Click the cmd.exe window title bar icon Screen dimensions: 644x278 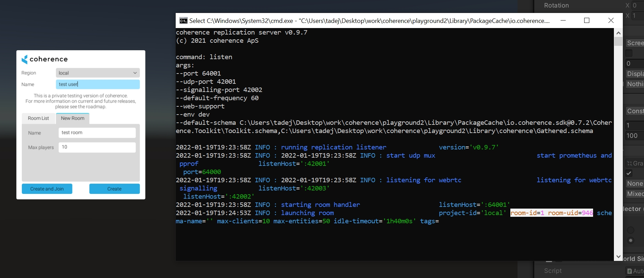pyautogui.click(x=184, y=21)
